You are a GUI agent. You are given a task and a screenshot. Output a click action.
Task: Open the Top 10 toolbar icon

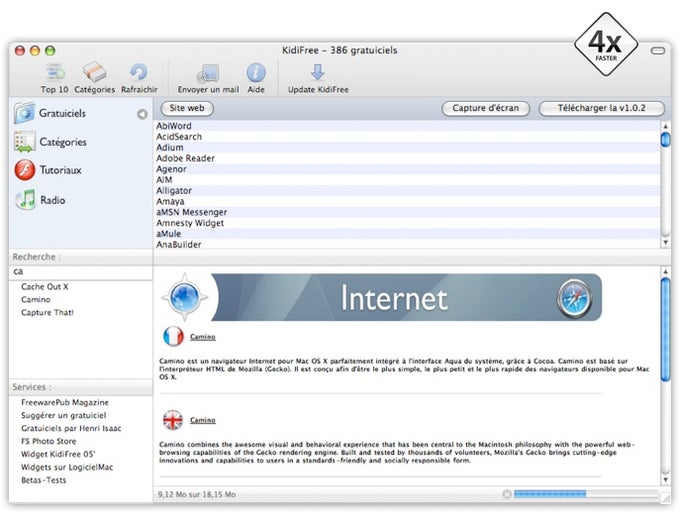55,72
